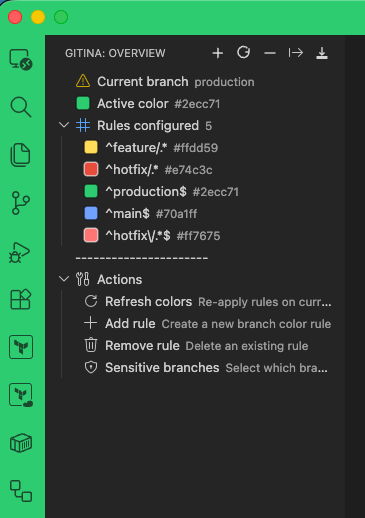This screenshot has height=518, width=365.
Task: Click the hash icon beside Rules configured
Action: [83, 126]
